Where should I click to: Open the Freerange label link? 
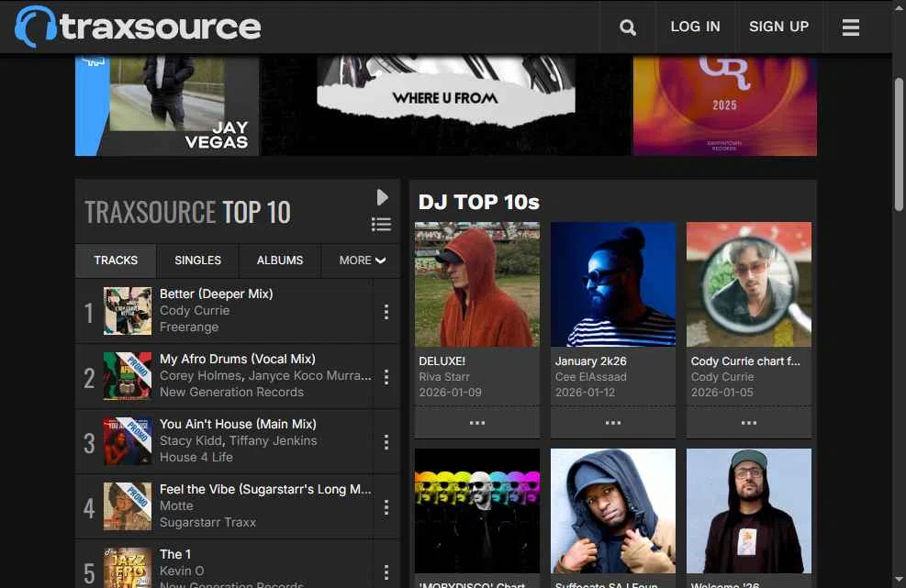coord(189,327)
